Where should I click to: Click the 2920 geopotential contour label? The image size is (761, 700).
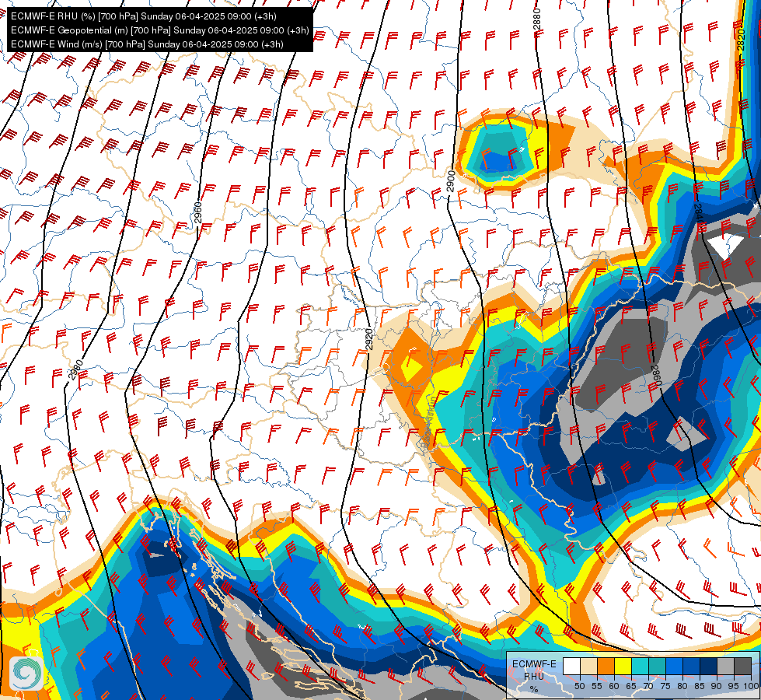tap(369, 339)
